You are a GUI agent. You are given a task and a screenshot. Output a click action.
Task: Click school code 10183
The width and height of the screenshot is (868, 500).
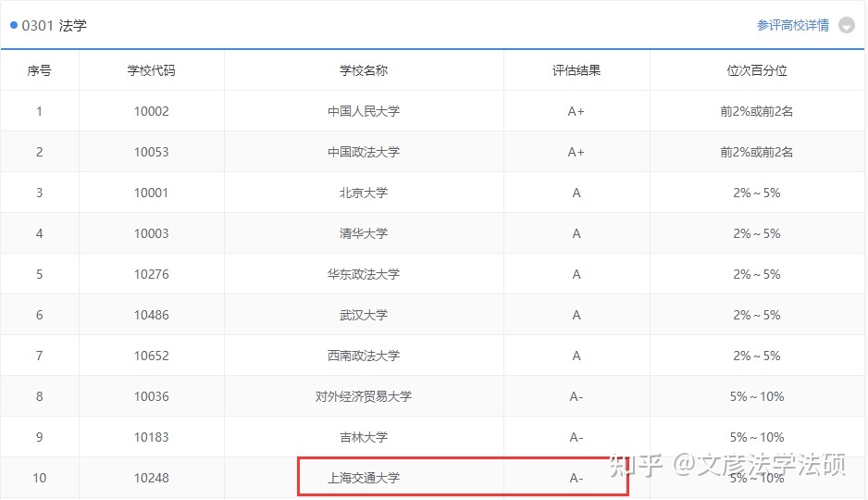pos(151,437)
